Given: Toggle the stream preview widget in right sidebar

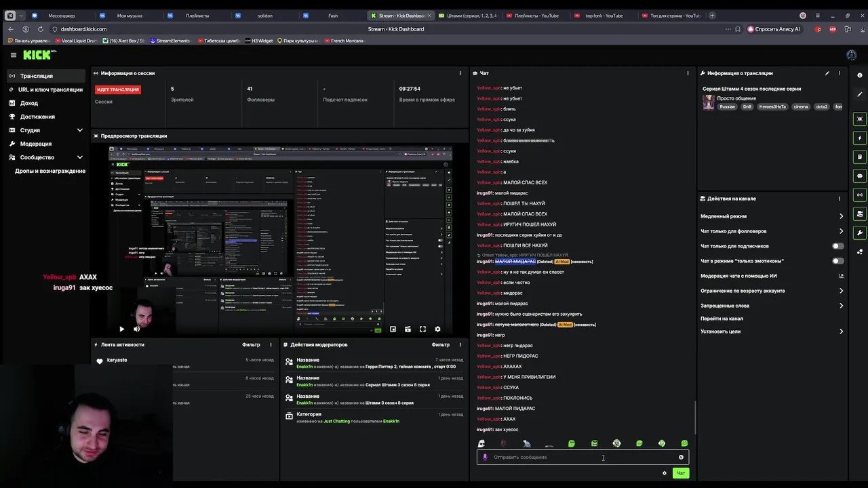Looking at the screenshot, I should click(860, 119).
